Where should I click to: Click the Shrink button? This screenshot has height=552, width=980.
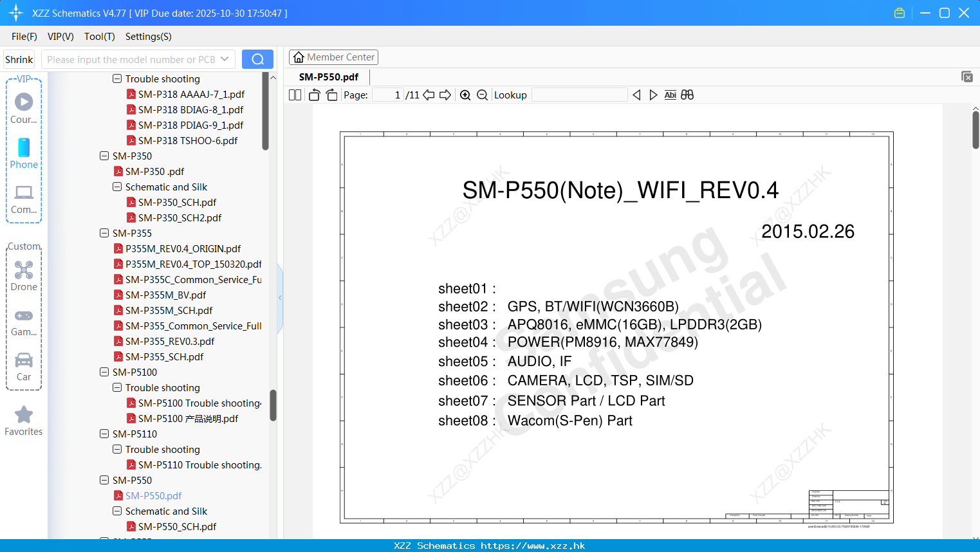[x=19, y=59]
